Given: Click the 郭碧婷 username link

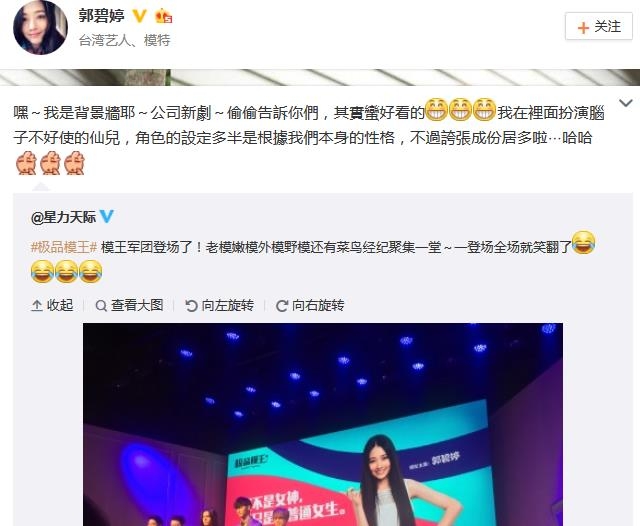Looking at the screenshot, I should (x=102, y=16).
